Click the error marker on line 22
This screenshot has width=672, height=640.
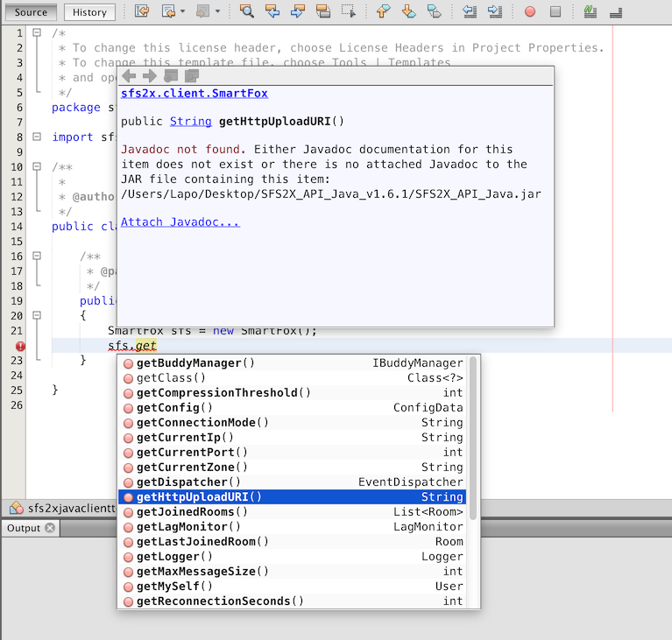tap(20, 346)
